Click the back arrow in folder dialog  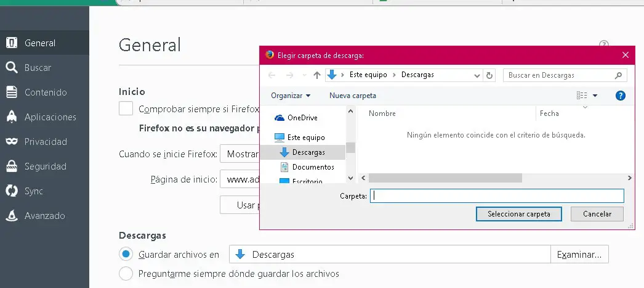pos(272,75)
